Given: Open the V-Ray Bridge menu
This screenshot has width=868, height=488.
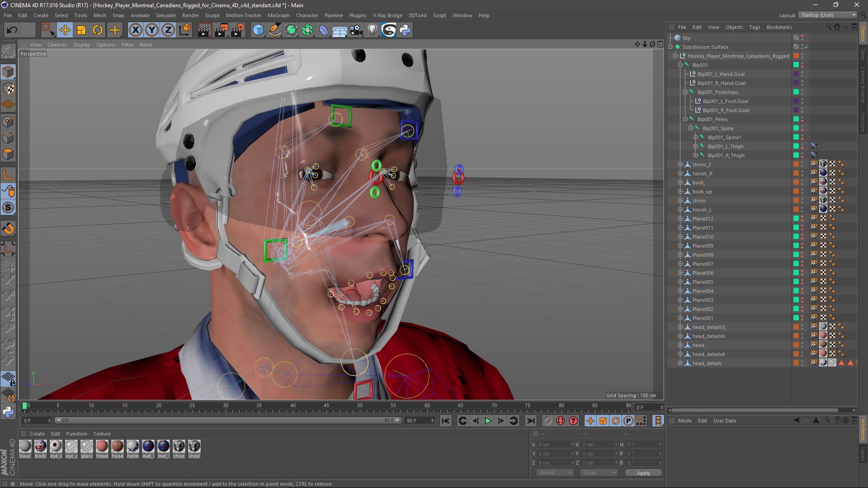Looking at the screenshot, I should 387,15.
